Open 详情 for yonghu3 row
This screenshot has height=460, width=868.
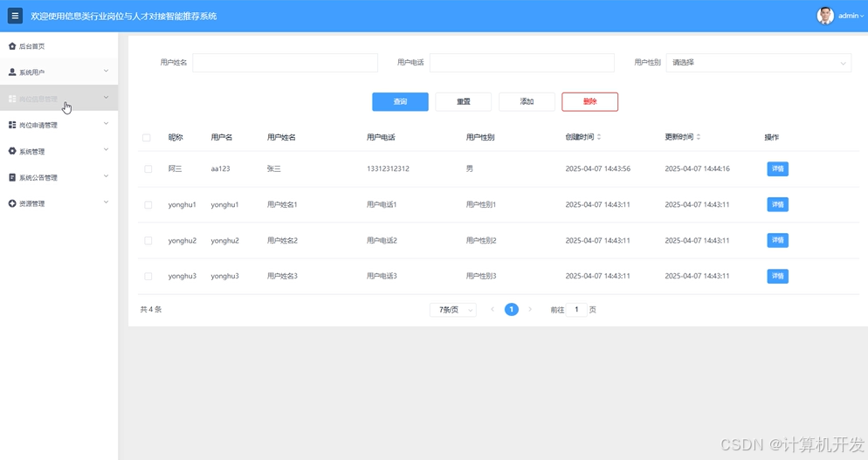[x=778, y=276]
